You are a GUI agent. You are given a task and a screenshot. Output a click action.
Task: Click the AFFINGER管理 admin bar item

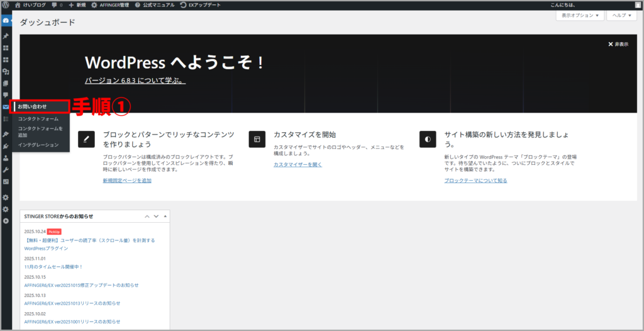click(x=110, y=5)
